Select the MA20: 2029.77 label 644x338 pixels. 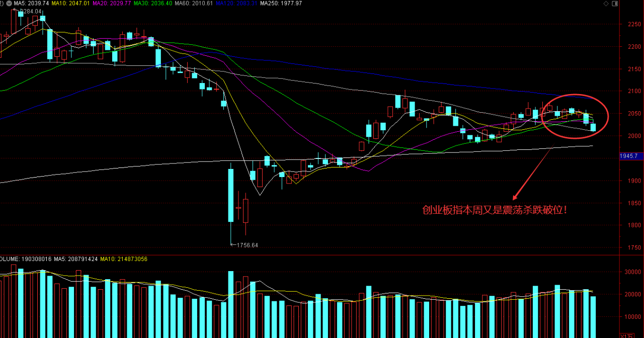112,3
